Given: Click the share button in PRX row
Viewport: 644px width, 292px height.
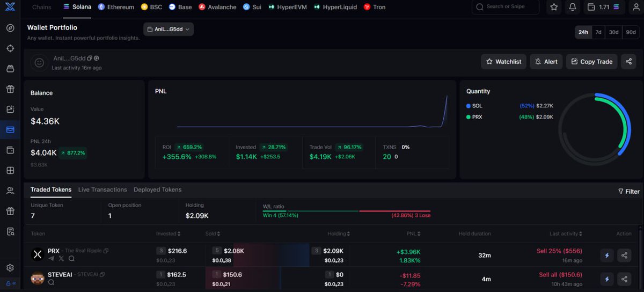Looking at the screenshot, I should tap(624, 255).
